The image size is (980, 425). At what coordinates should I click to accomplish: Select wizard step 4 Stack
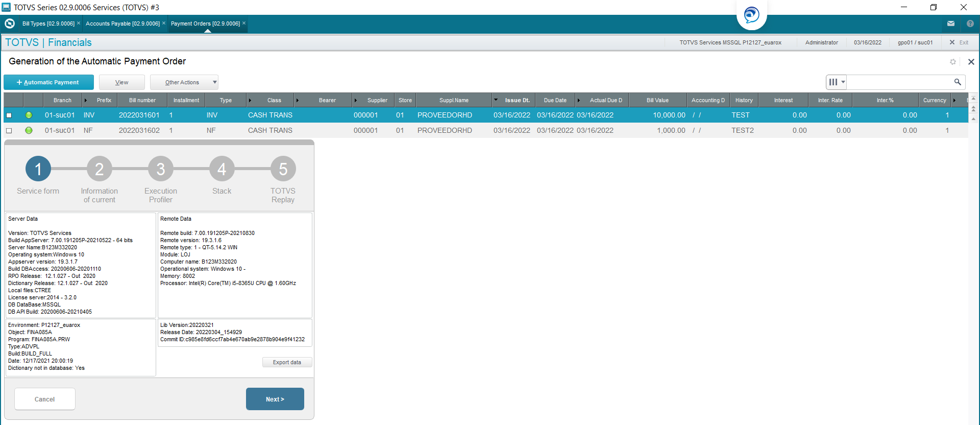(222, 169)
